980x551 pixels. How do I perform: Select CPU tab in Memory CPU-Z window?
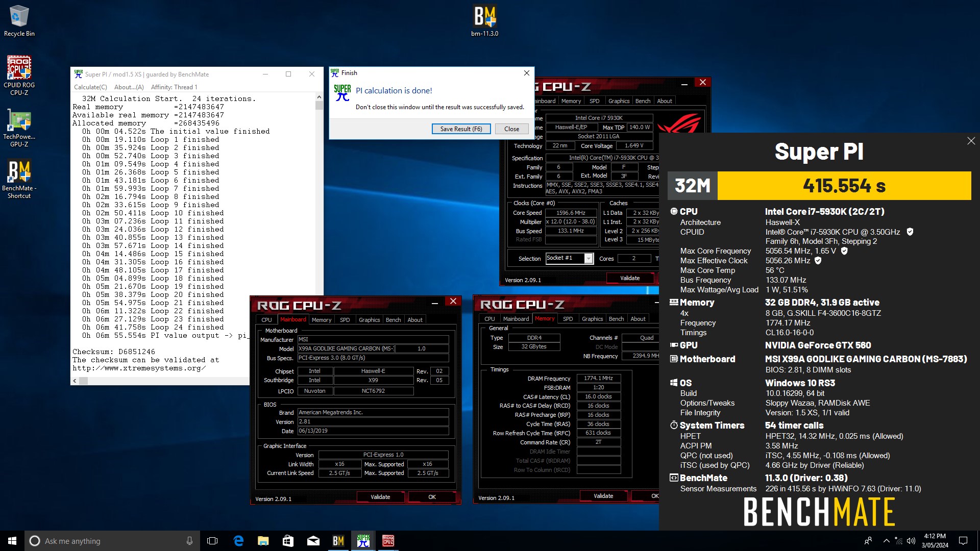pyautogui.click(x=489, y=319)
